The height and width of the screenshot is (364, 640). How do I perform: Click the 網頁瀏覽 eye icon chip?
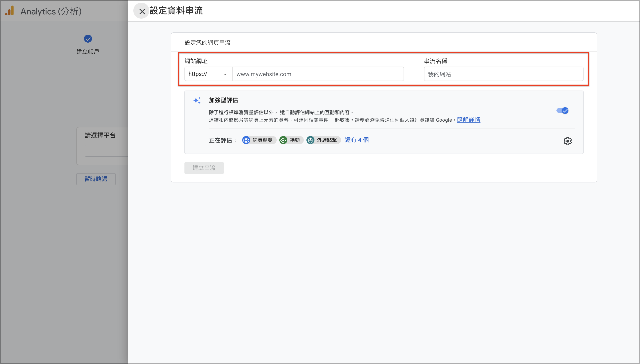click(x=259, y=140)
